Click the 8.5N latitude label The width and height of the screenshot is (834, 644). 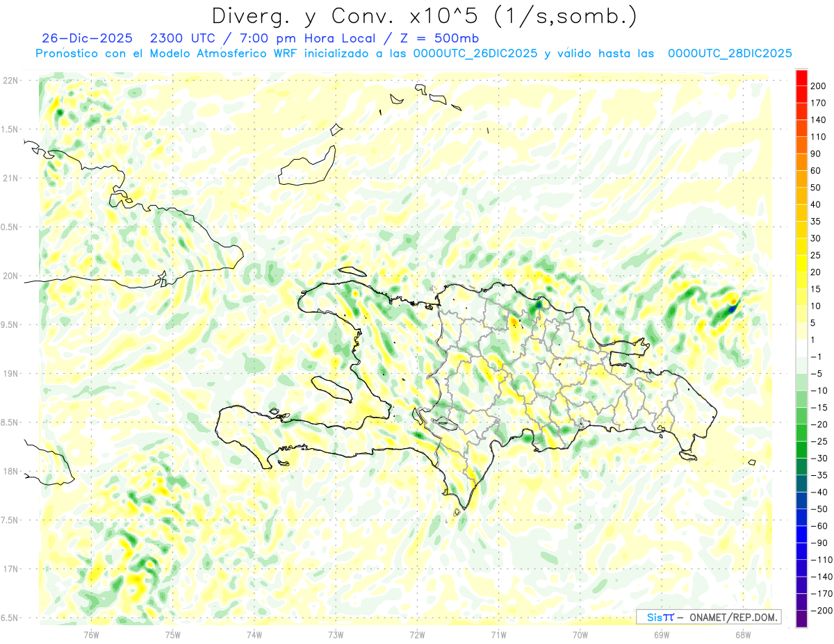9,422
